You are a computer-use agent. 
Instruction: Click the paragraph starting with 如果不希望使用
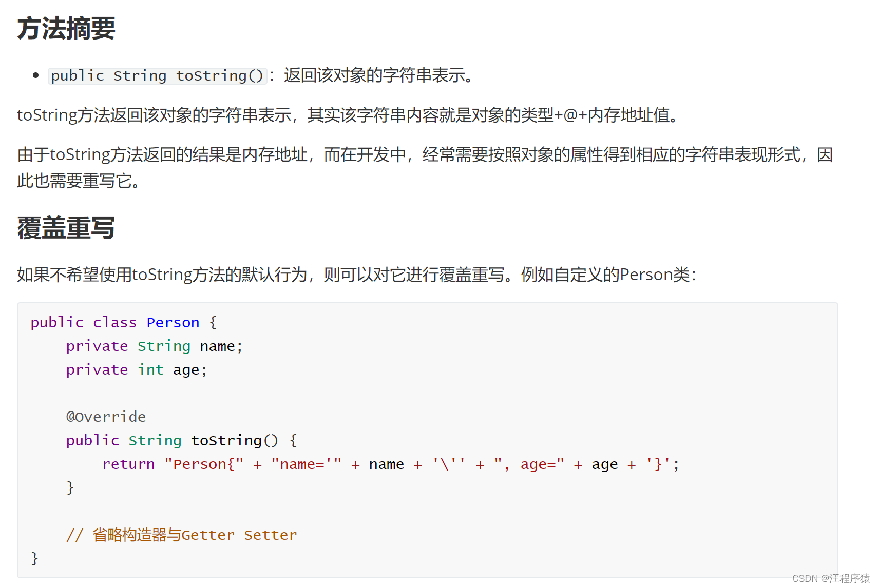click(x=357, y=275)
